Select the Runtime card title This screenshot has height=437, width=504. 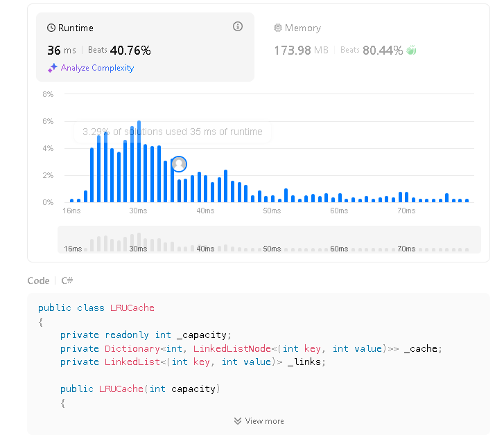click(x=76, y=28)
